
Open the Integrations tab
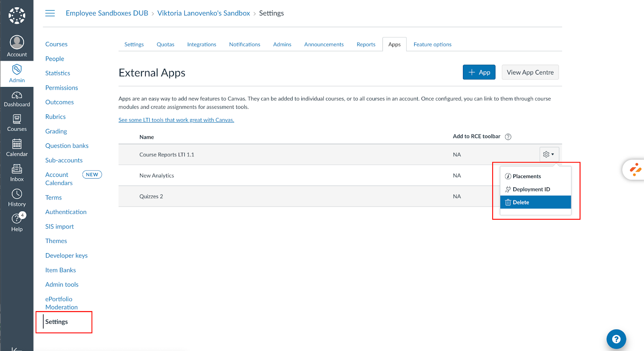coord(202,44)
